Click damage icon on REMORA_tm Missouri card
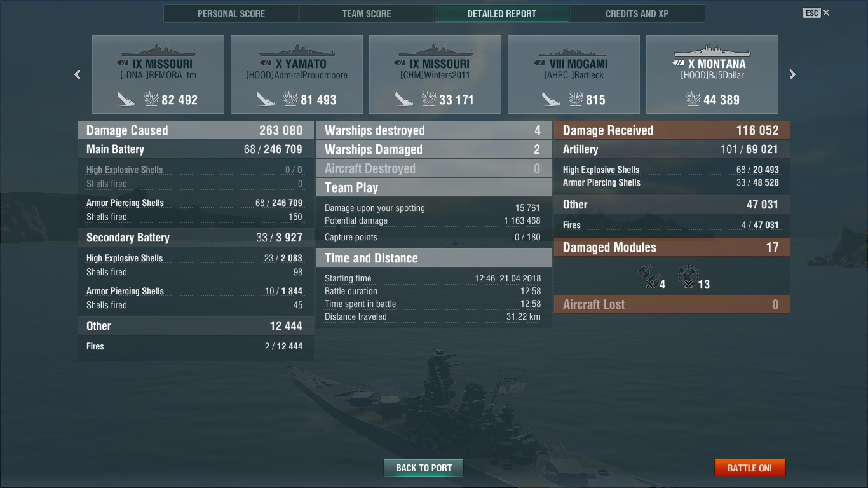Viewport: 868px width, 488px height. point(151,98)
